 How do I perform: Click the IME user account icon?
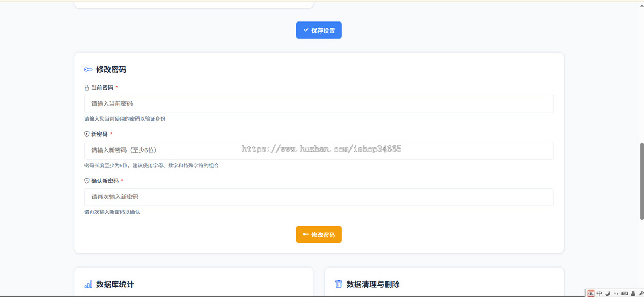633,293
